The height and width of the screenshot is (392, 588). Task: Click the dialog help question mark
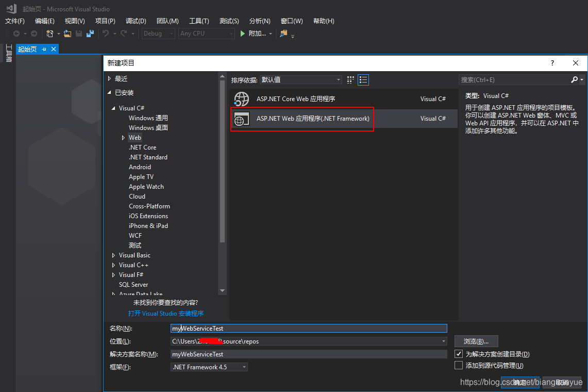tap(552, 63)
